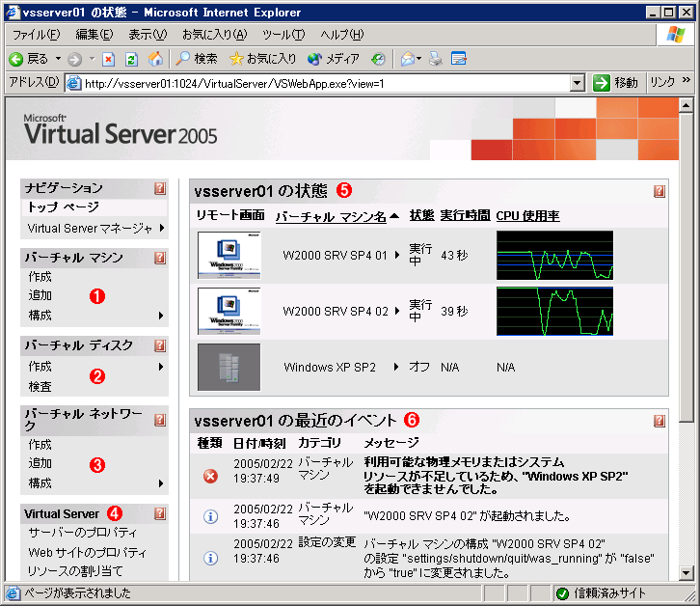Open the Back button history dropdown arrow
Viewport: 700px width, 606px height.
pos(58,59)
